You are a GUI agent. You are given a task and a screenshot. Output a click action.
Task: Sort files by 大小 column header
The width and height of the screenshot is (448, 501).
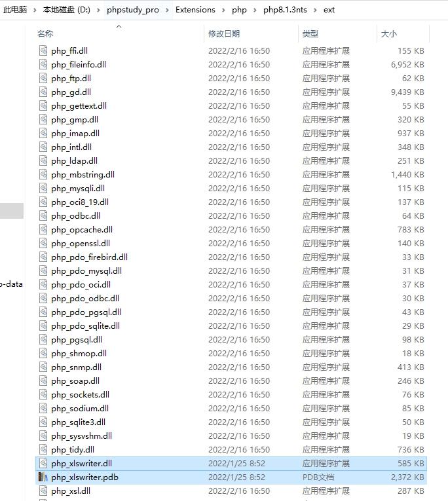pyautogui.click(x=388, y=33)
